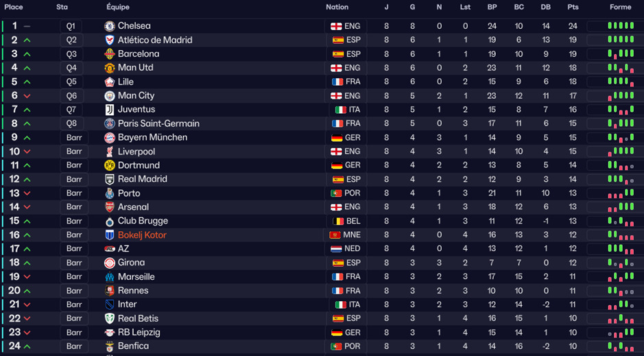Image resolution: width=644 pixels, height=356 pixels.
Task: Sort by the Équipe column header
Action: 118,8
